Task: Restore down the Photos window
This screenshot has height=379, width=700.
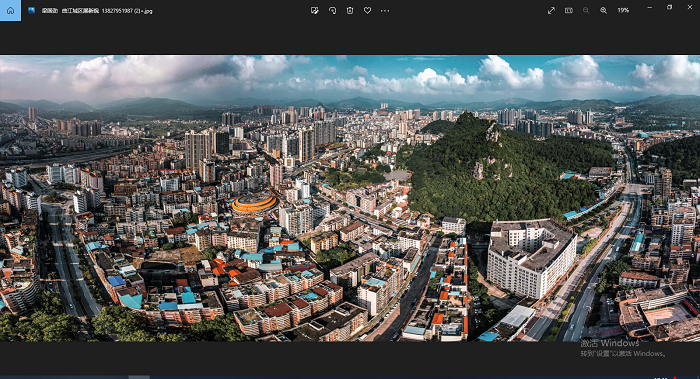Action: (x=669, y=7)
